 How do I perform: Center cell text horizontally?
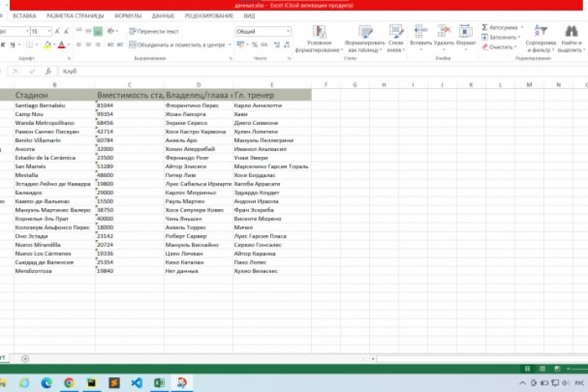click(x=88, y=45)
